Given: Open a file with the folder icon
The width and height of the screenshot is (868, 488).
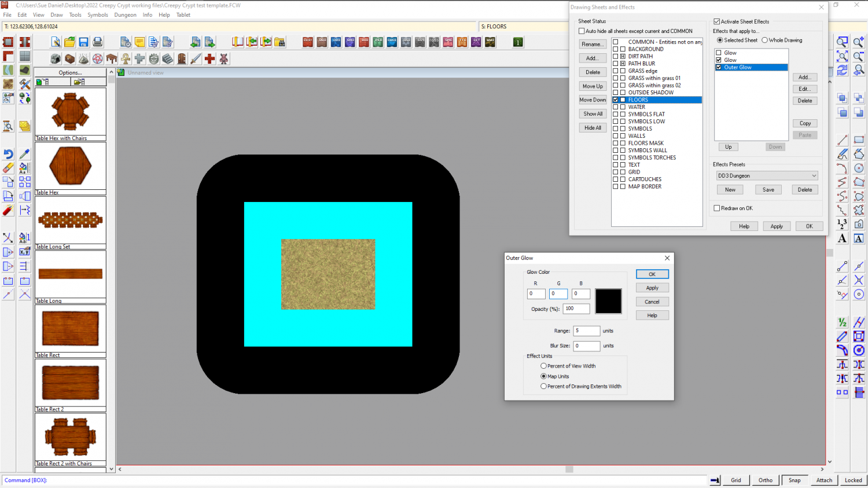Looking at the screenshot, I should pos(69,42).
